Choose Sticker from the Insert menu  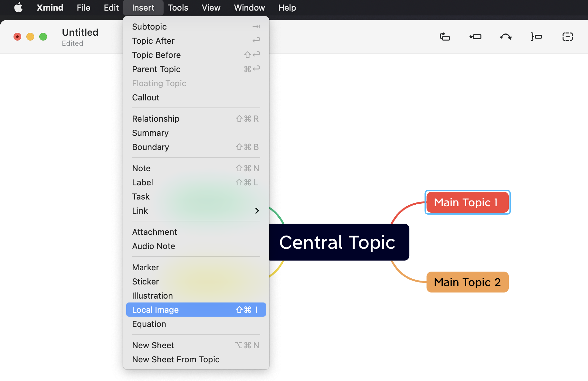coord(196,282)
